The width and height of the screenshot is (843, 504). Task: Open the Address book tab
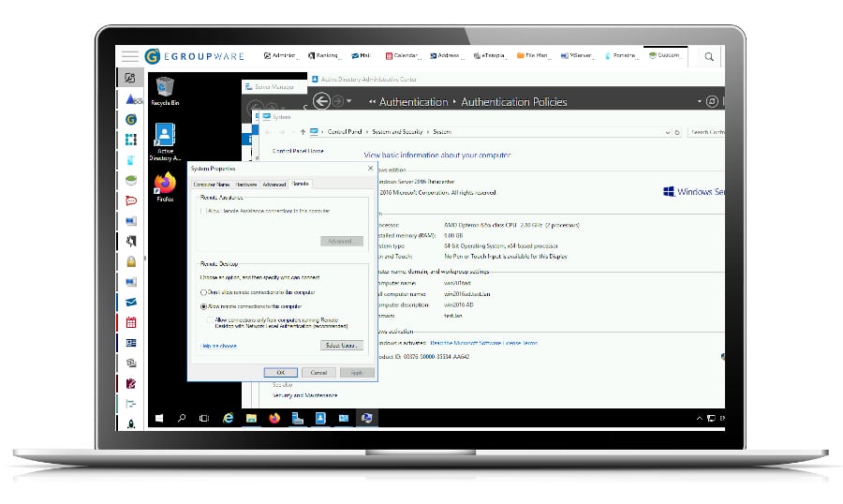(445, 55)
